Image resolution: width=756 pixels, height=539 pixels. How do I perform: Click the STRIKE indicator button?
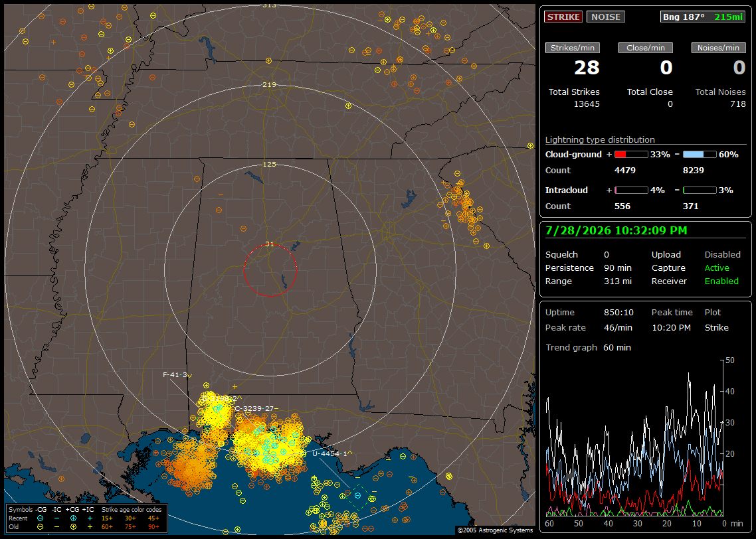point(563,17)
